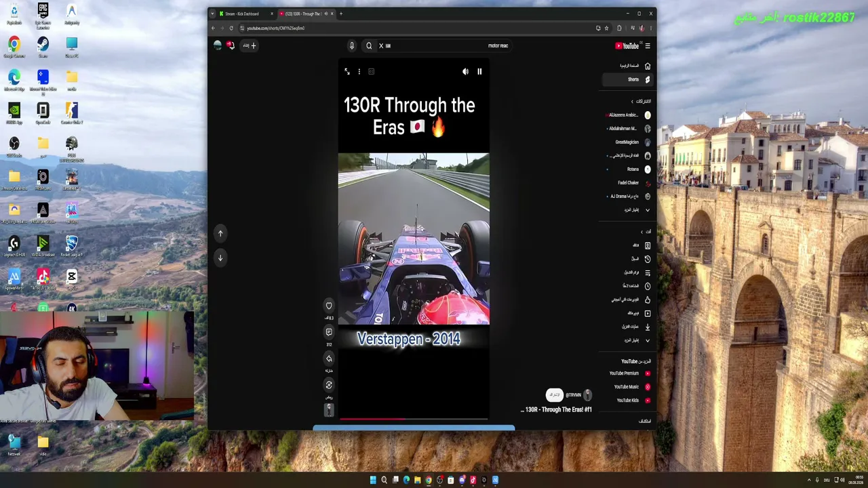
Task: Go to the next Short
Action: click(220, 258)
